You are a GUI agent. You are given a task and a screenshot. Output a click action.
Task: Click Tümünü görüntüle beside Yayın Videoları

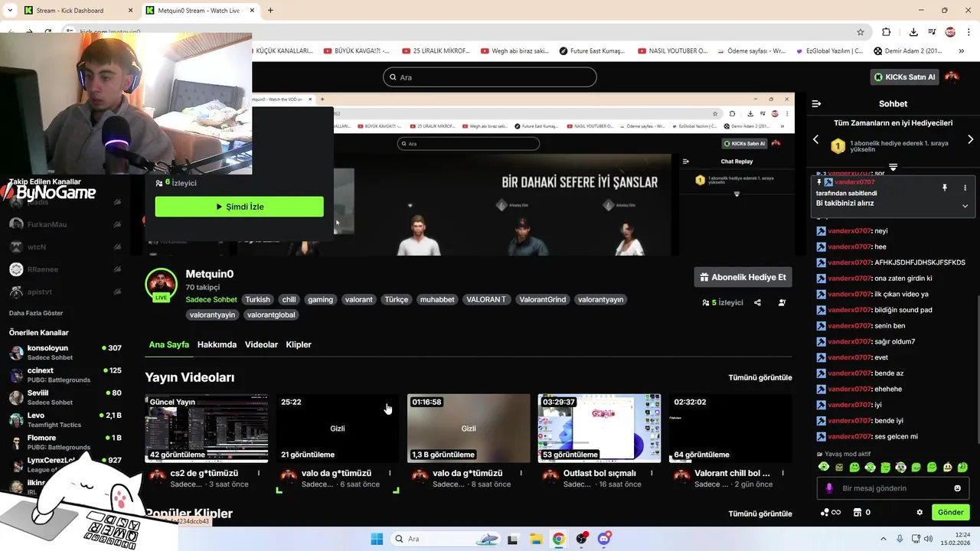point(760,377)
